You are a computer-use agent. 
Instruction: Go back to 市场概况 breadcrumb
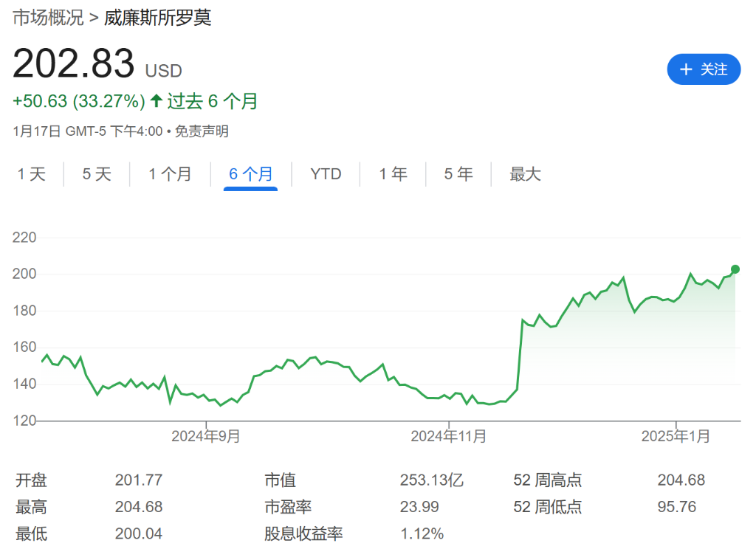(x=46, y=18)
